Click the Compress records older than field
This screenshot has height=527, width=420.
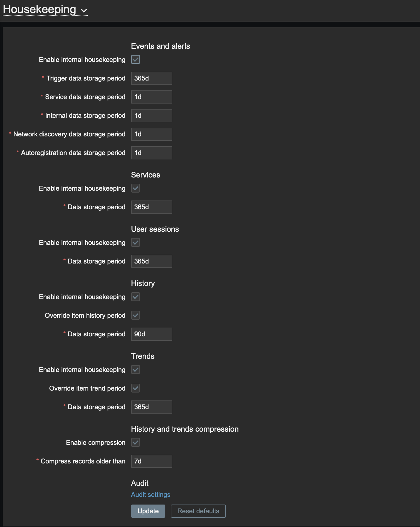tap(151, 461)
